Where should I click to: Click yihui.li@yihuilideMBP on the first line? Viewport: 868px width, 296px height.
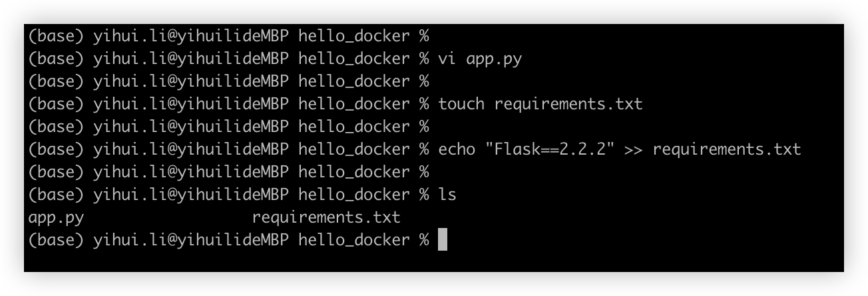(191, 36)
